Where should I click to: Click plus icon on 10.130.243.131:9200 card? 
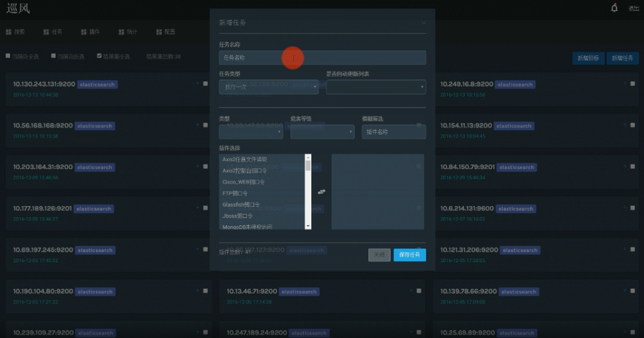point(197,84)
